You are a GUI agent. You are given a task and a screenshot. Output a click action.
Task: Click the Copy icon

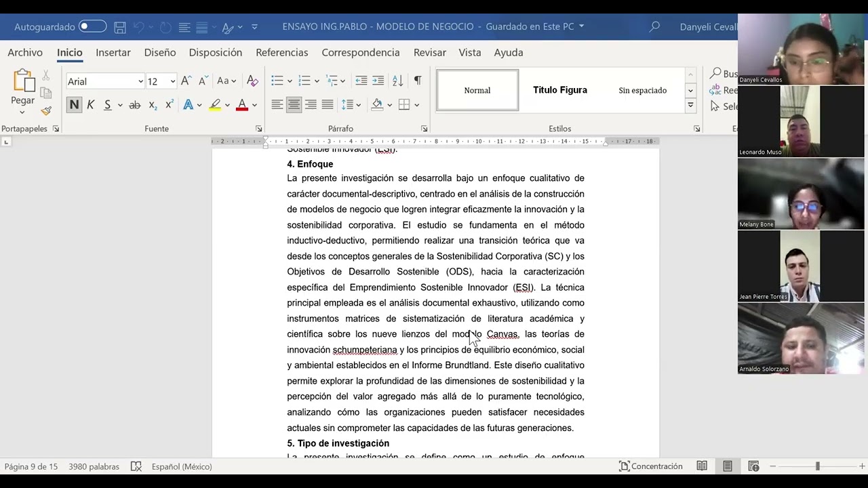(x=46, y=93)
